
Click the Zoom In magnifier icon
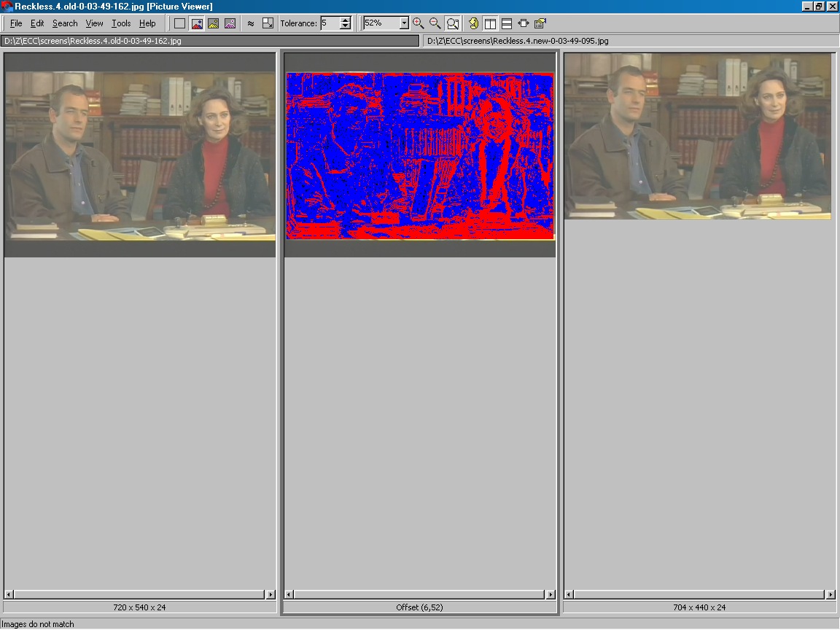click(419, 23)
